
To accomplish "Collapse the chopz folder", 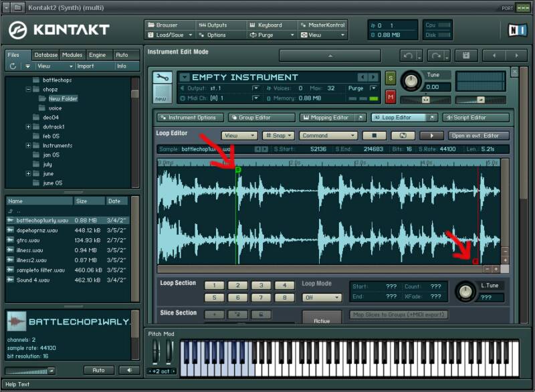I will pyautogui.click(x=28, y=90).
